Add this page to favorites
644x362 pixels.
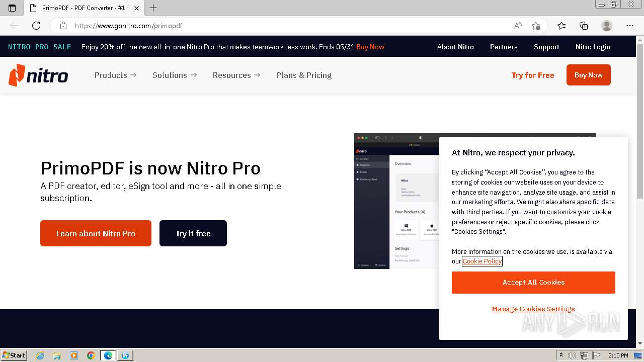point(536,26)
